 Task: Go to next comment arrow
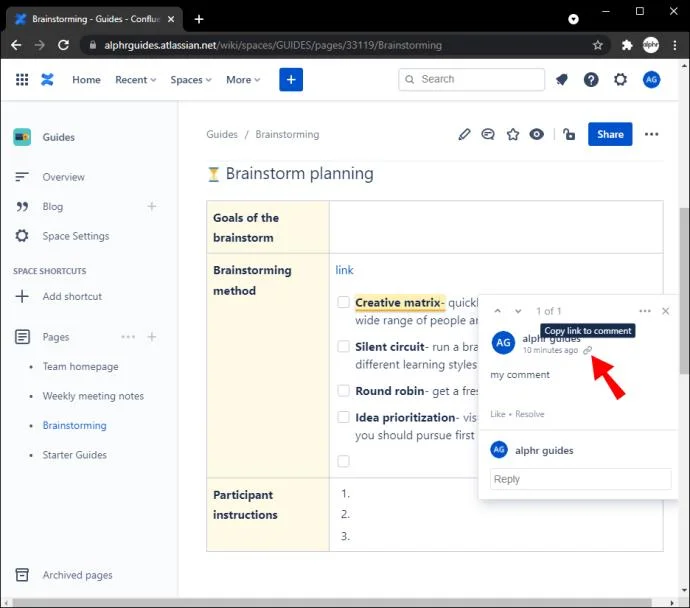pyautogui.click(x=518, y=311)
